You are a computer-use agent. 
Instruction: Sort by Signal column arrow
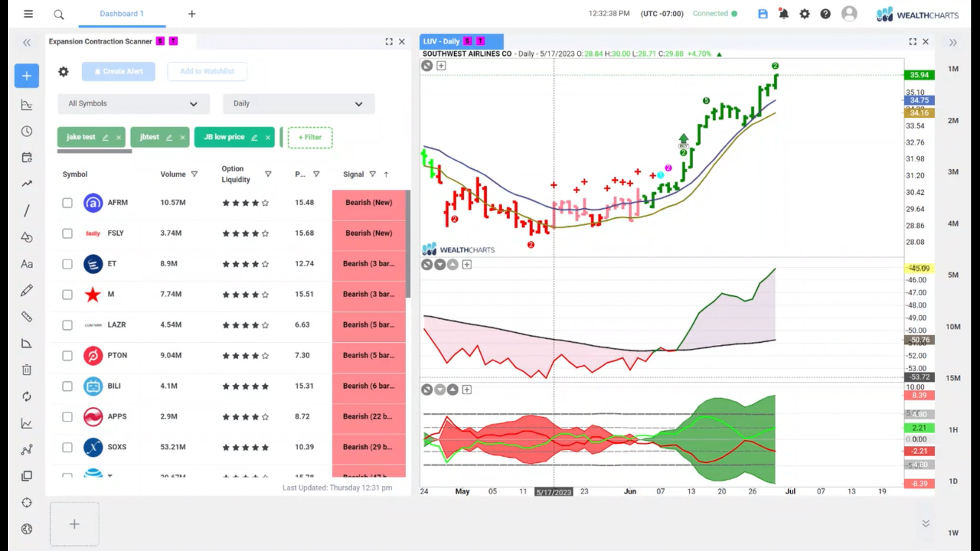pyautogui.click(x=386, y=174)
